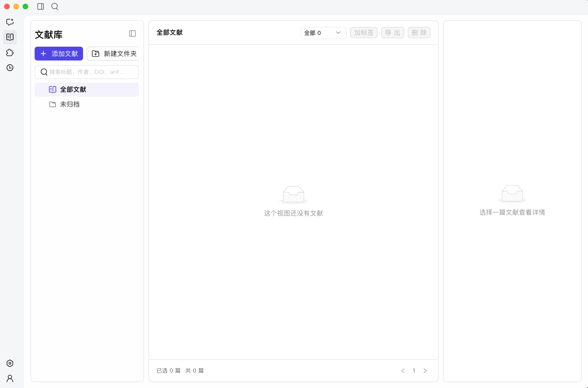Screen dimensions: 588x388
Task: Go to next page arrow
Action: (425, 370)
